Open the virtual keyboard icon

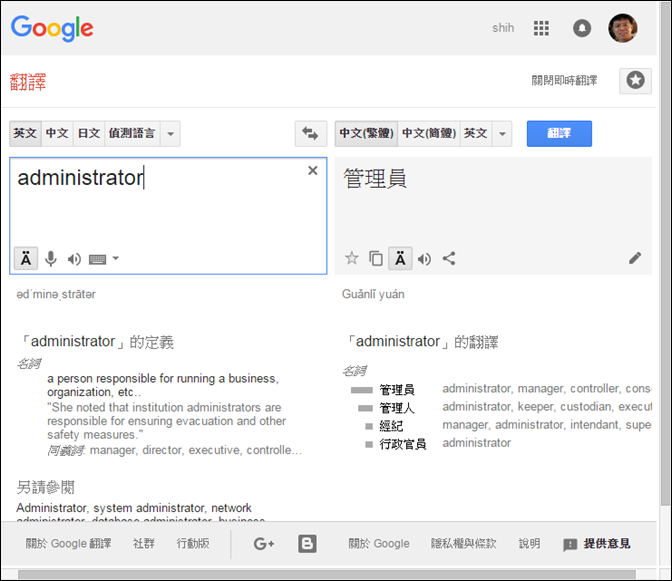[x=97, y=259]
